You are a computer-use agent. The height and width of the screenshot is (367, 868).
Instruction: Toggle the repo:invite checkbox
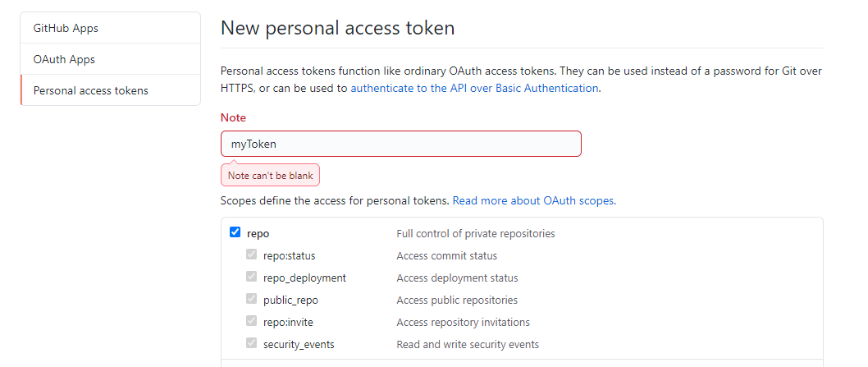(251, 321)
